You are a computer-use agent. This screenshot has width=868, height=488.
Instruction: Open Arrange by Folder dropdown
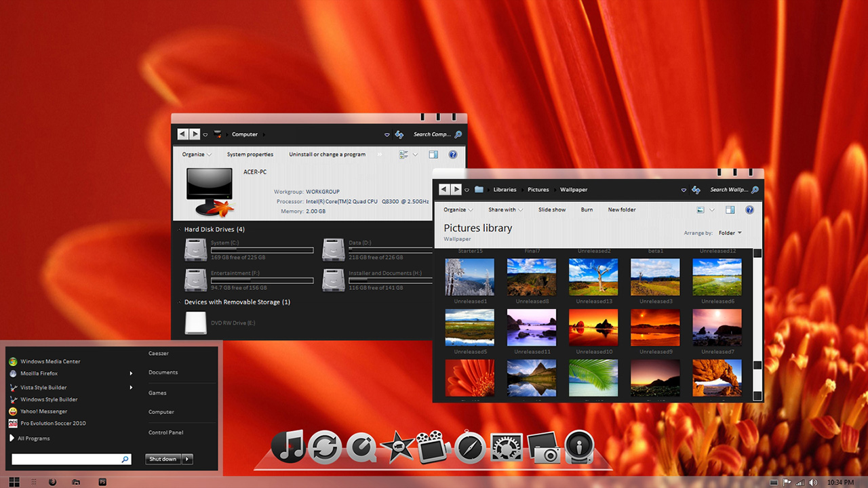(x=730, y=233)
